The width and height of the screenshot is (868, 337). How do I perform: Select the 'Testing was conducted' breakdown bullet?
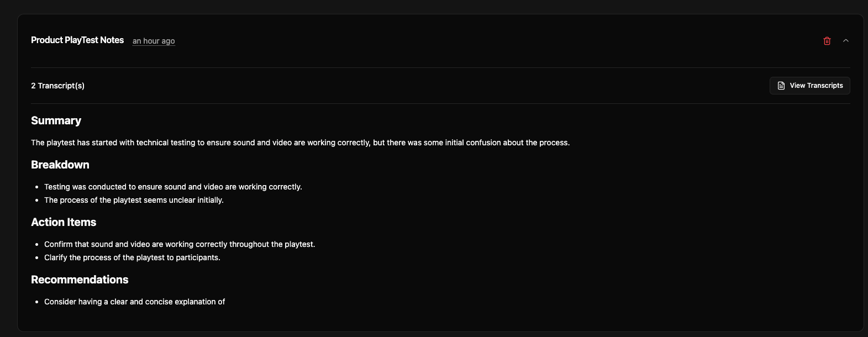[173, 187]
